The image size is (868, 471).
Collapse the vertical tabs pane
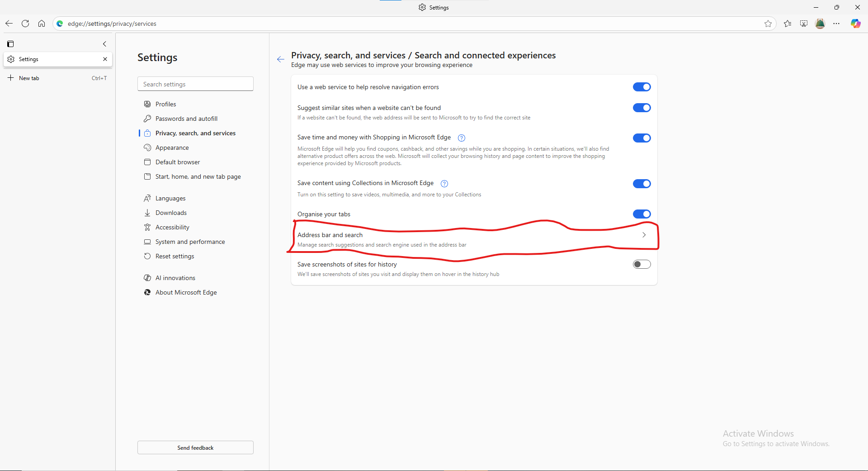[104, 44]
